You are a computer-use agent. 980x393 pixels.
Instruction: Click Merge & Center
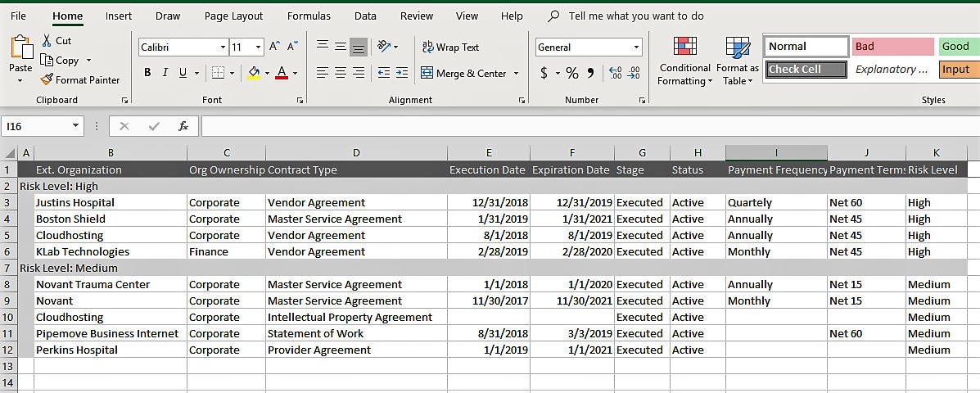[463, 73]
